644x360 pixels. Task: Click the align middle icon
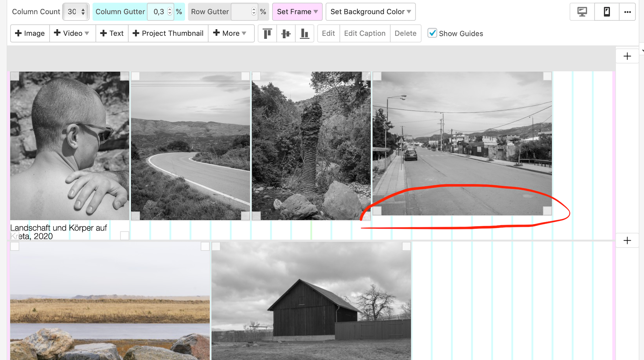pyautogui.click(x=286, y=33)
